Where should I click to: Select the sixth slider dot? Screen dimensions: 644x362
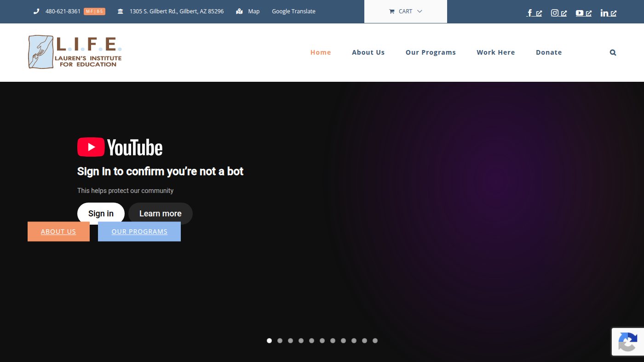[322, 341]
